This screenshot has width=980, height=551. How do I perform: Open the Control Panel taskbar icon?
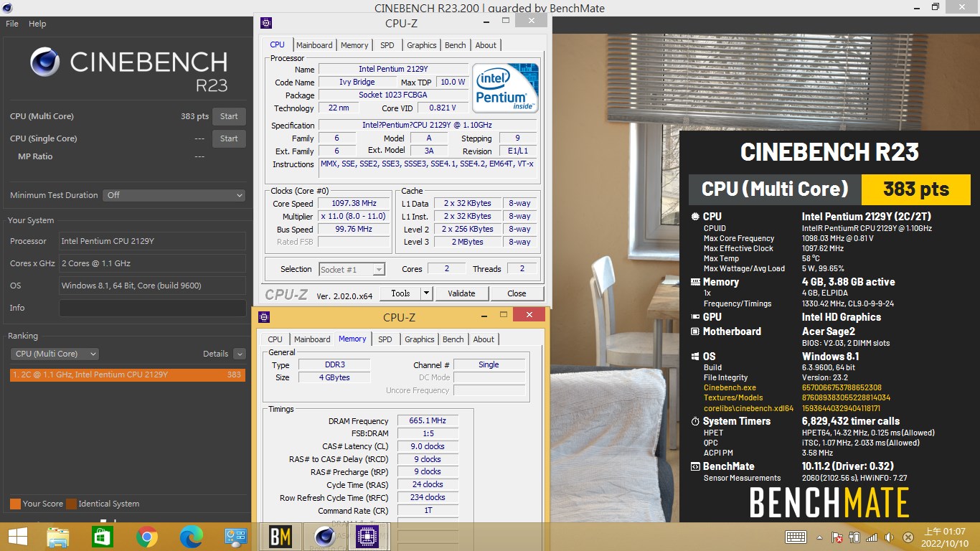235,537
